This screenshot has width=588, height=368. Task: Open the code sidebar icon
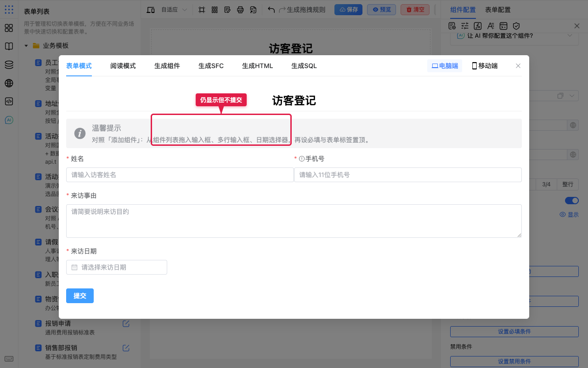[9, 102]
